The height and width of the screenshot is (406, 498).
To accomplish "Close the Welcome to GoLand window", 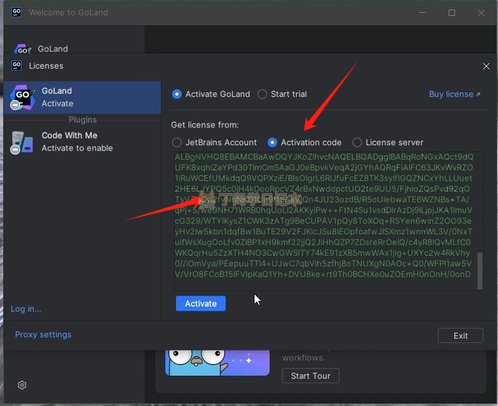I will pyautogui.click(x=481, y=13).
